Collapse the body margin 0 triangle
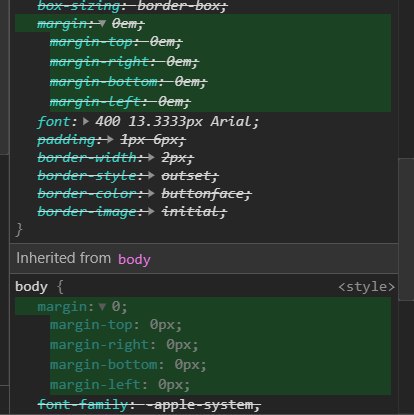 pos(103,306)
